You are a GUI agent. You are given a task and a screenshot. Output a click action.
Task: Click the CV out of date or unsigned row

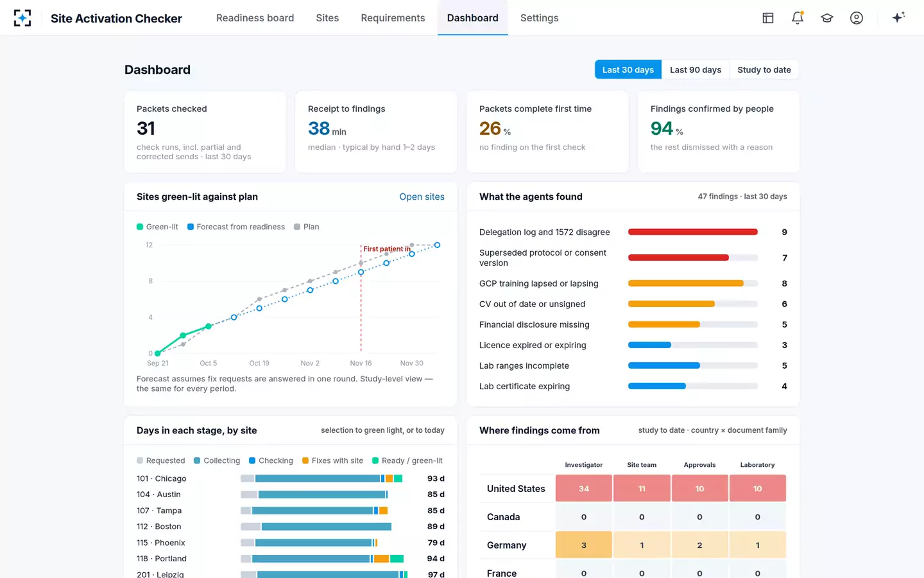click(633, 304)
